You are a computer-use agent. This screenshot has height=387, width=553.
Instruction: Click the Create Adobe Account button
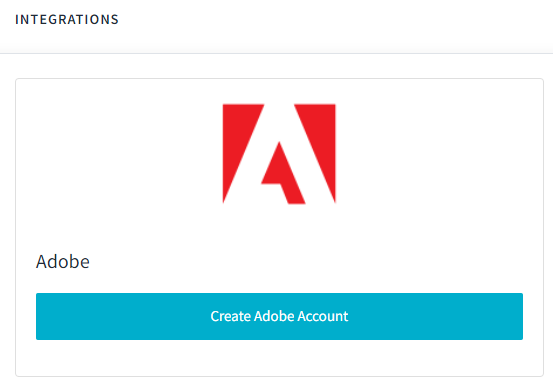[279, 316]
